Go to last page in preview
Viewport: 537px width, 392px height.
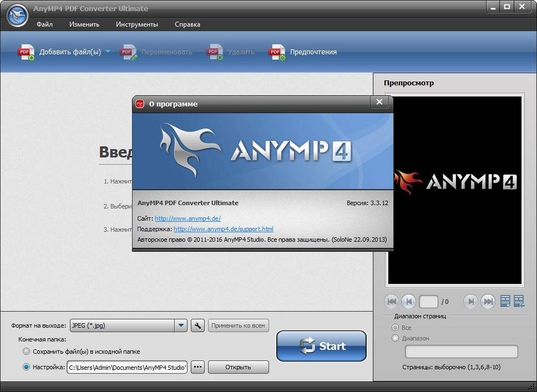tap(488, 302)
